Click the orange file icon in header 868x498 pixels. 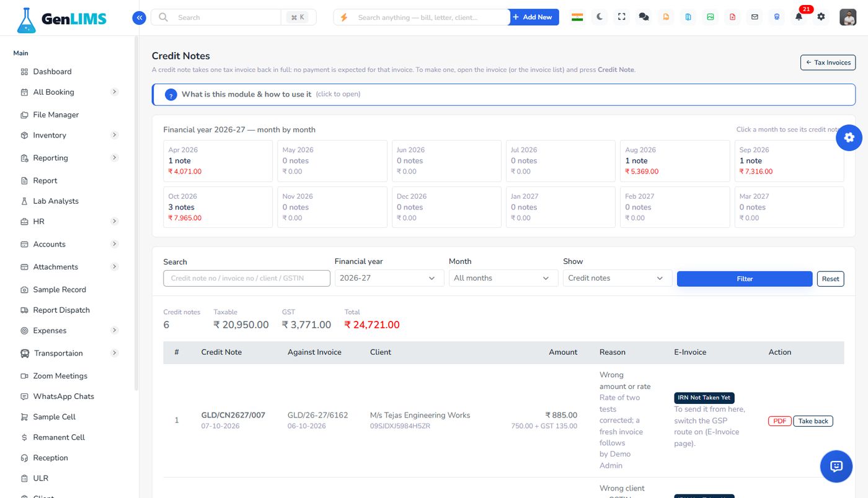point(666,17)
